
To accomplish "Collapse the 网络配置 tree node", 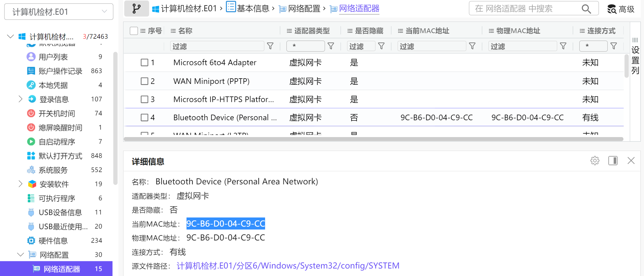I will 20,255.
